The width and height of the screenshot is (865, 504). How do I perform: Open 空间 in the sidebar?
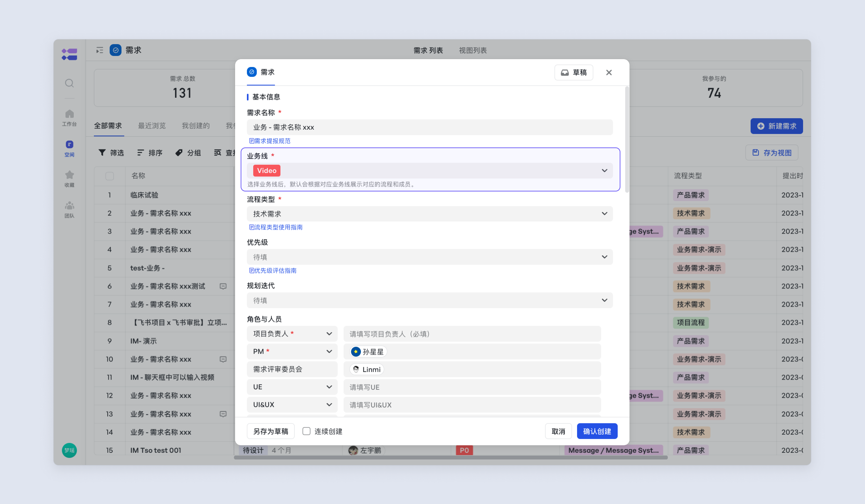69,148
